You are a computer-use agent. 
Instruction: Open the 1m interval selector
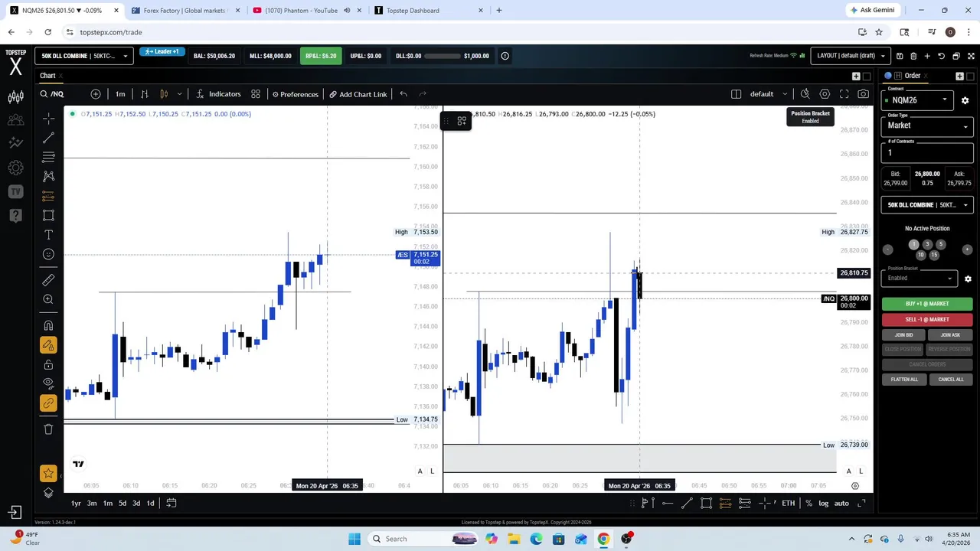pos(120,94)
